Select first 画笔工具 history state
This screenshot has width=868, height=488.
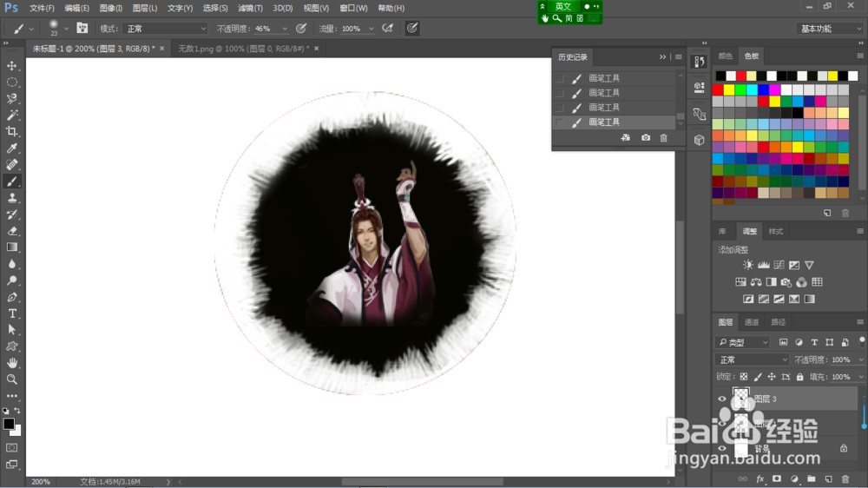coord(615,78)
